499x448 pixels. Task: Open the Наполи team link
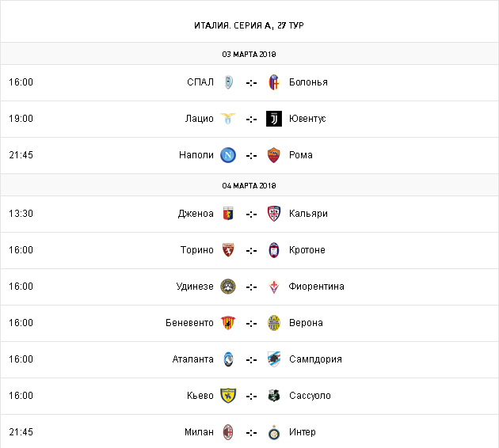[196, 155]
